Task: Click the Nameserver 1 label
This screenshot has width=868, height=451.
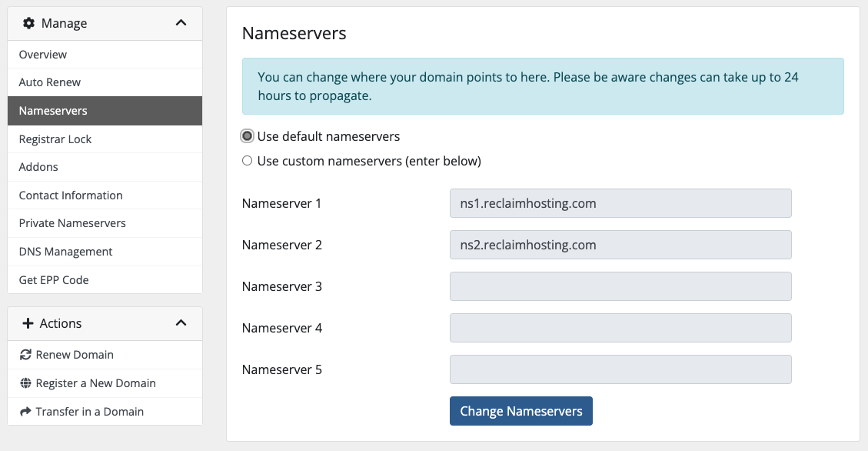Action: tap(281, 203)
